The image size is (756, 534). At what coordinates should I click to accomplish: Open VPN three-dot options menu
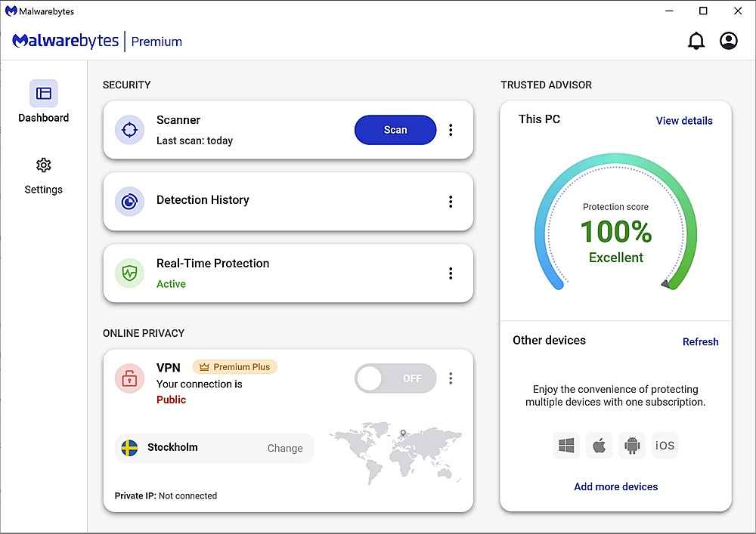pyautogui.click(x=451, y=378)
